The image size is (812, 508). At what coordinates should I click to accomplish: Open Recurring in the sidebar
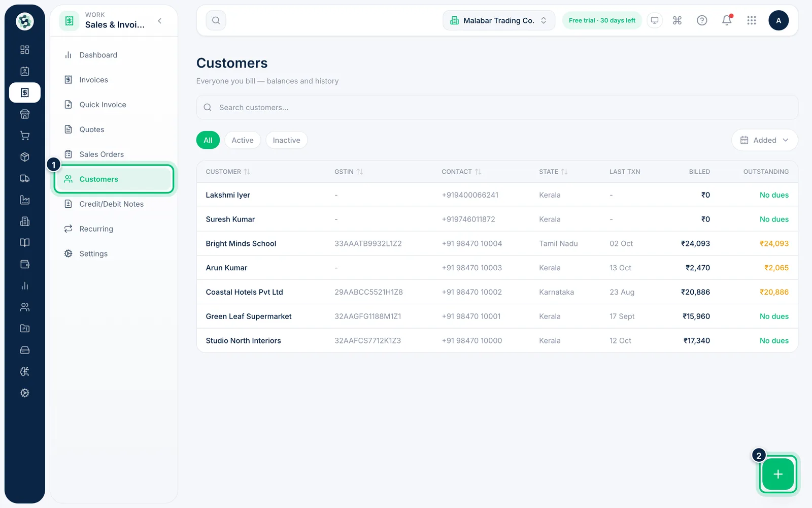point(114,229)
